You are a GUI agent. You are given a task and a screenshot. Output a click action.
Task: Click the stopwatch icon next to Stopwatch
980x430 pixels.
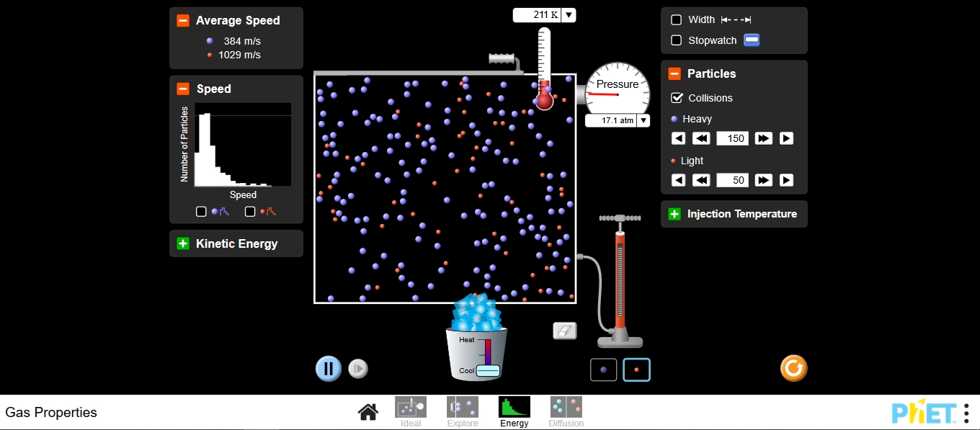click(x=752, y=40)
